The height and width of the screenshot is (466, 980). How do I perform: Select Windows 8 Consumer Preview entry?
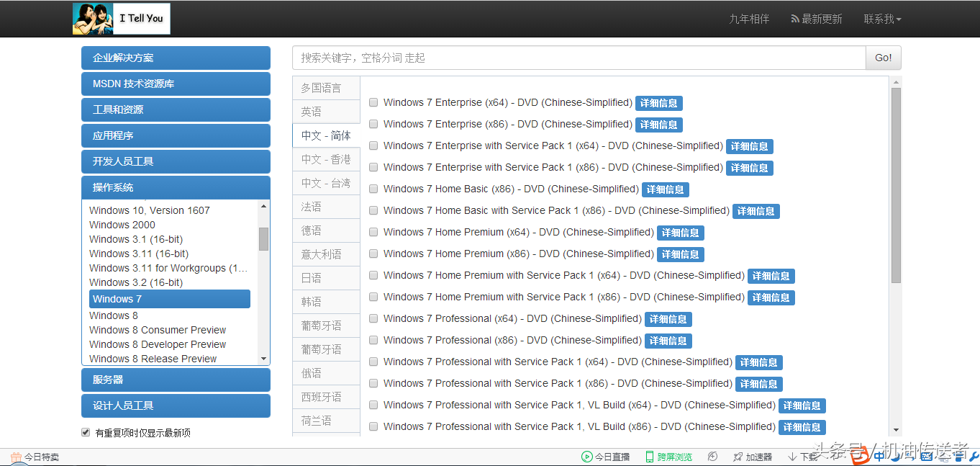[x=158, y=330]
